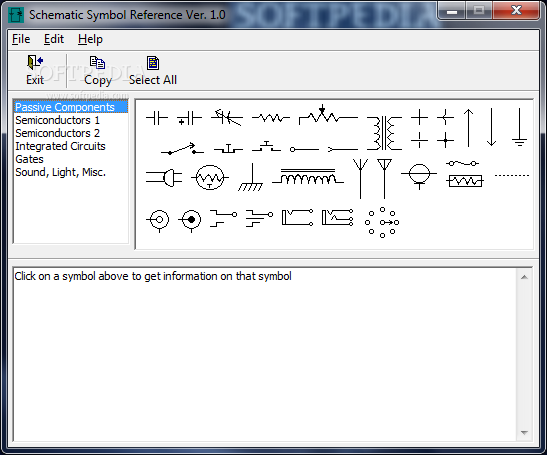Select Semiconductors 2 category
This screenshot has height=455, width=547.
coord(71,133)
